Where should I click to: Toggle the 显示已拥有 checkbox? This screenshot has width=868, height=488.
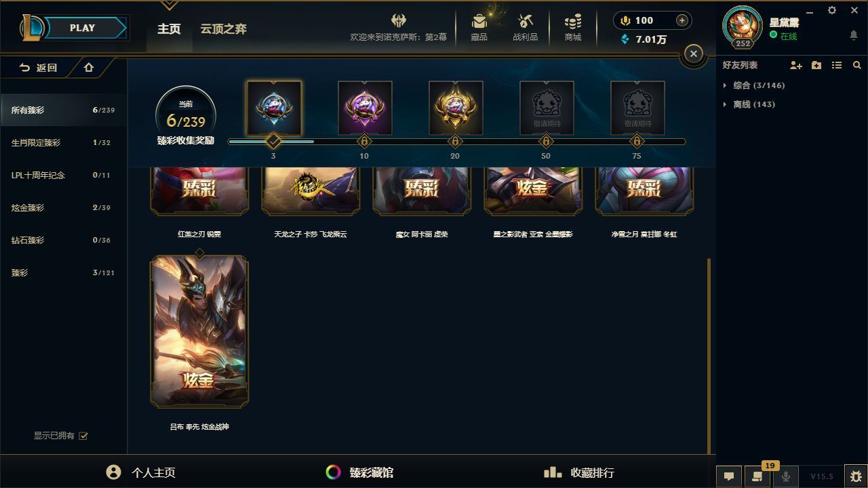click(x=83, y=436)
